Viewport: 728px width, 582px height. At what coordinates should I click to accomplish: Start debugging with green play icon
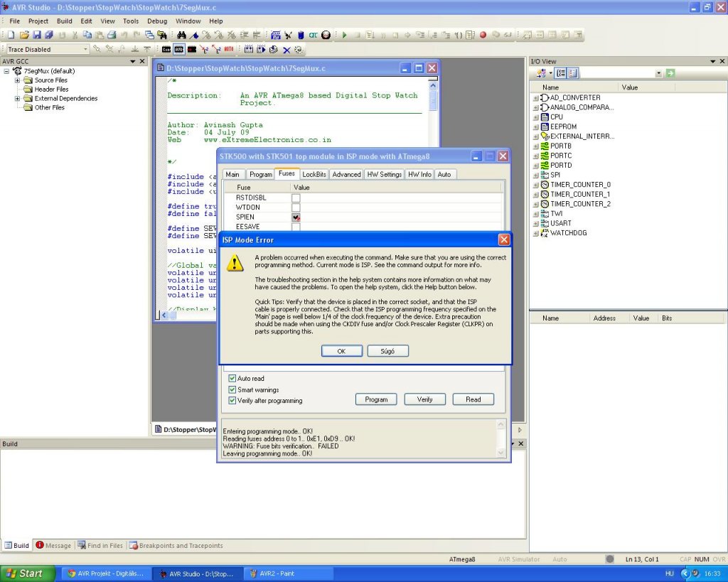(x=345, y=35)
